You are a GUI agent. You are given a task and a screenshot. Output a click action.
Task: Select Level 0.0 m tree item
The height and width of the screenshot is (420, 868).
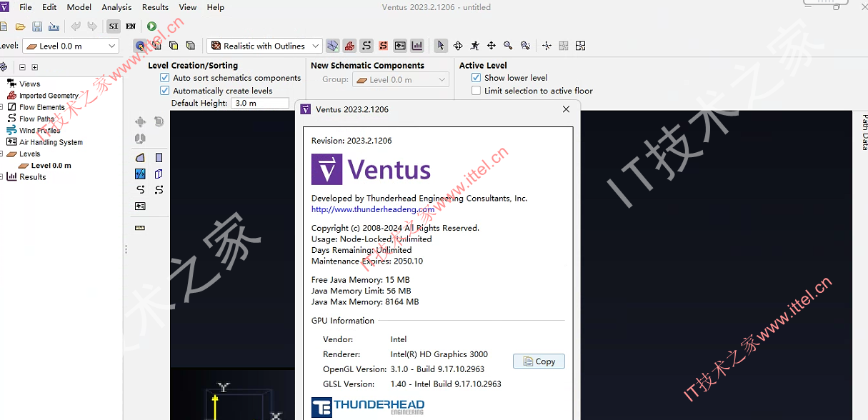pyautogui.click(x=51, y=165)
